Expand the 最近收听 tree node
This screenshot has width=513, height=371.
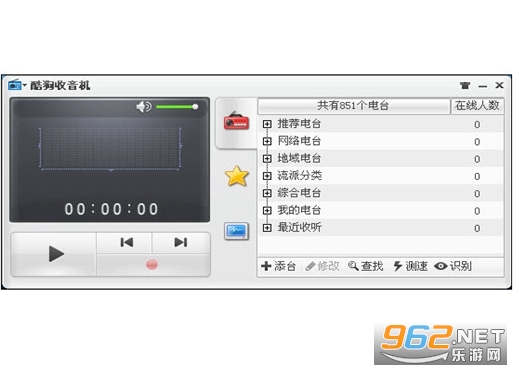[267, 228]
